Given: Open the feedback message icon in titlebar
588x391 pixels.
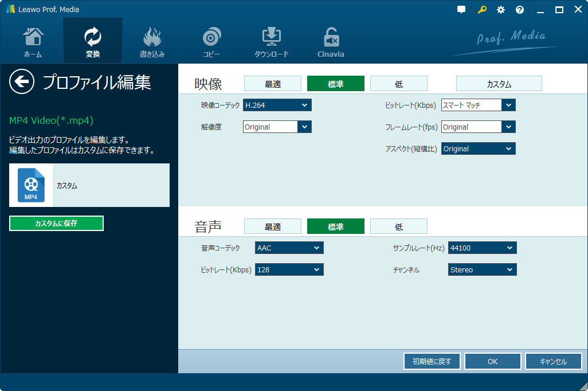Looking at the screenshot, I should point(461,9).
